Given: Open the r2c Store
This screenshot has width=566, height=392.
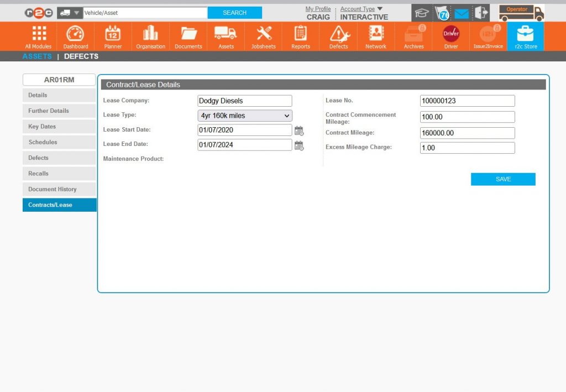Looking at the screenshot, I should click(x=525, y=36).
